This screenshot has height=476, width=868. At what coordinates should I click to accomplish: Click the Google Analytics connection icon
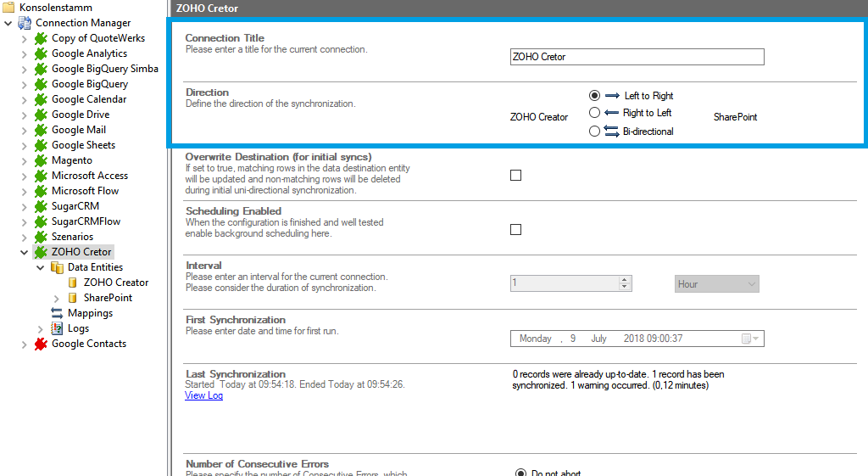pyautogui.click(x=41, y=53)
